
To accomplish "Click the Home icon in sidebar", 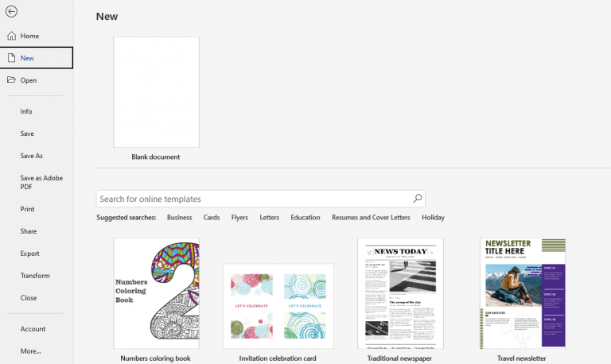I will 12,36.
